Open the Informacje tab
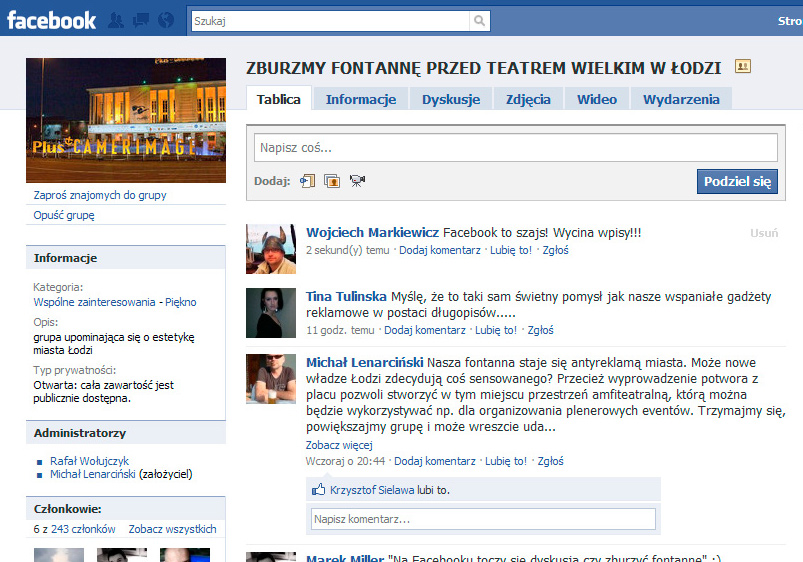Screen dimensions: 803x562 tap(361, 99)
